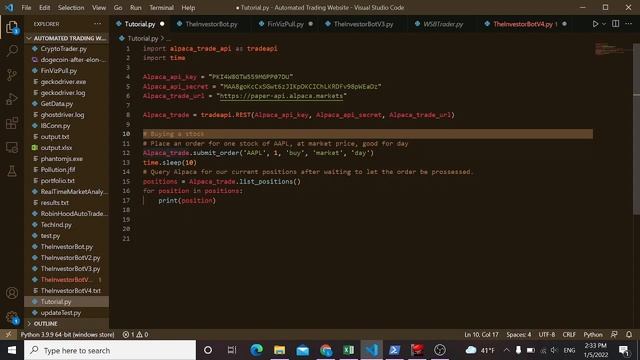Switch to the TheInvestorBot.py tab
This screenshot has height=360, width=640.
tap(211, 24)
